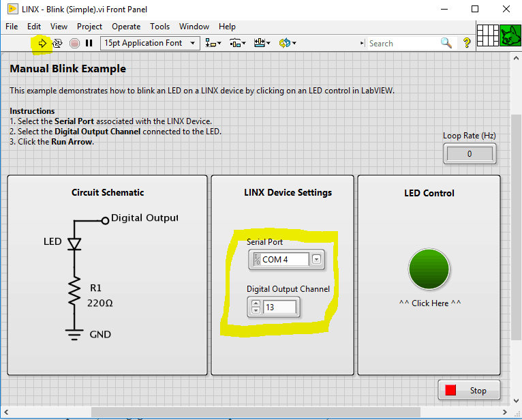522x420 pixels.
Task: Click the Pause execution icon
Action: [89, 43]
